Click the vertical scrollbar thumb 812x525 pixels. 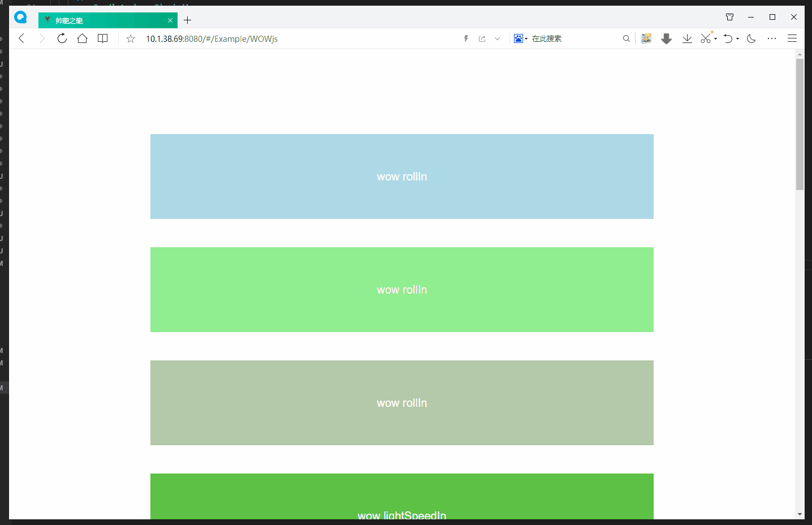[x=800, y=124]
